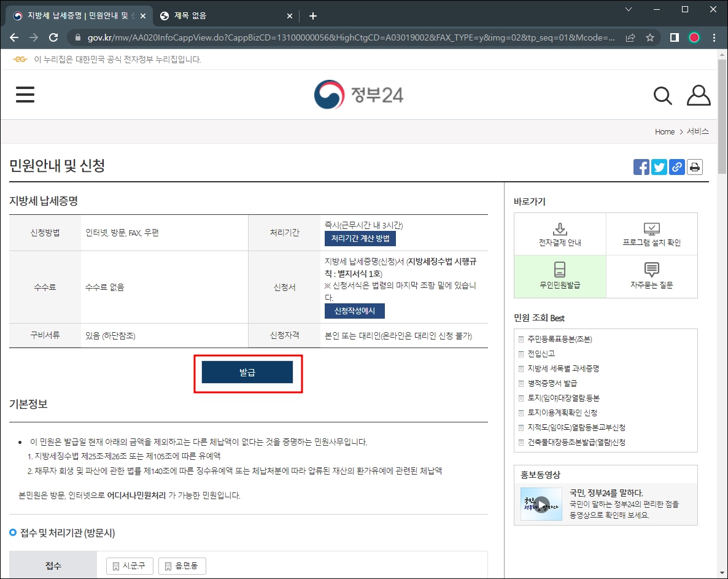Copy the page link using the link icon
728x579 pixels.
[676, 166]
